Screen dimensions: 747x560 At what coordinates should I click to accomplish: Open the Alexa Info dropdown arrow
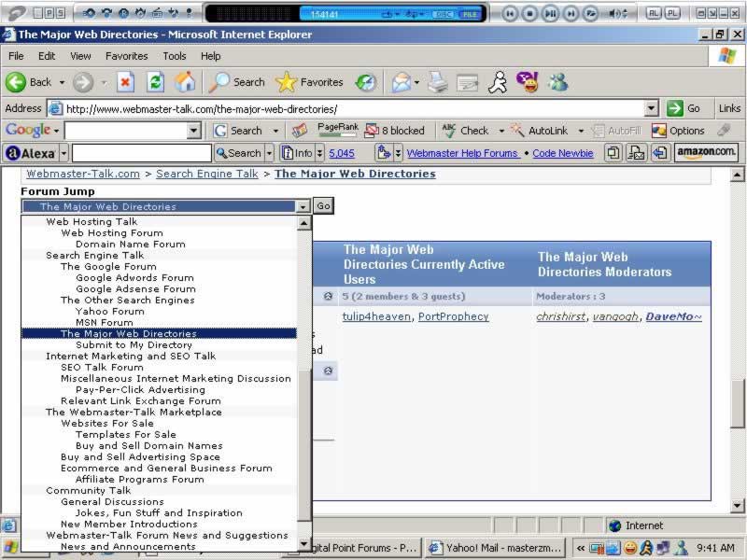point(319,153)
